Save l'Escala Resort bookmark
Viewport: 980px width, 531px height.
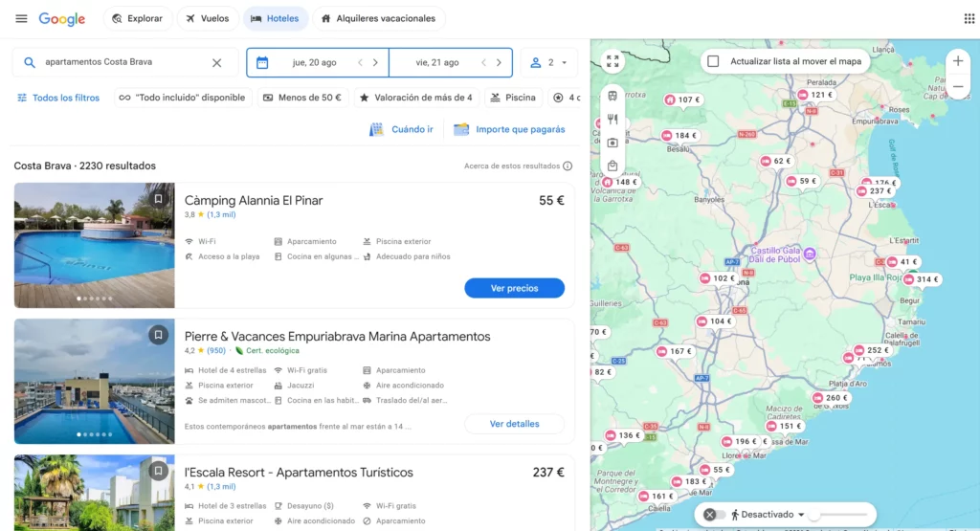coord(158,471)
